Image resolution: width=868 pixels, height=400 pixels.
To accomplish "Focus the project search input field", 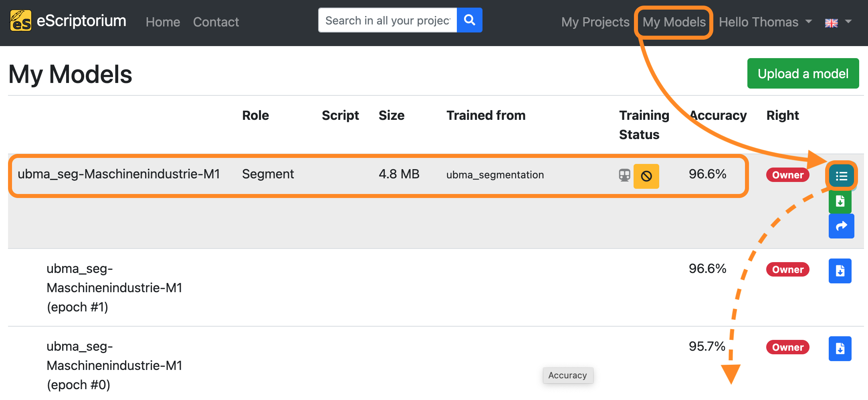I will pyautogui.click(x=388, y=20).
